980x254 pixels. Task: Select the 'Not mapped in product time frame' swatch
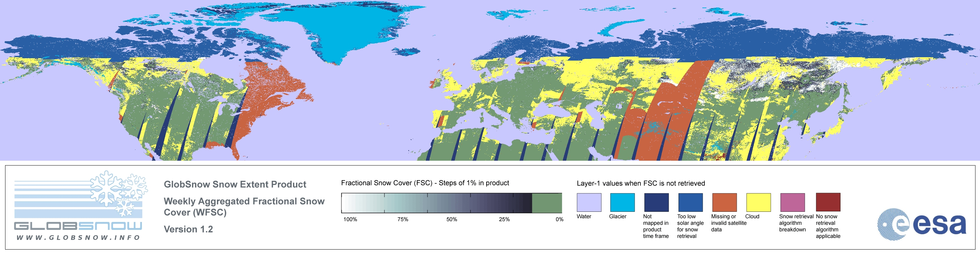(656, 202)
